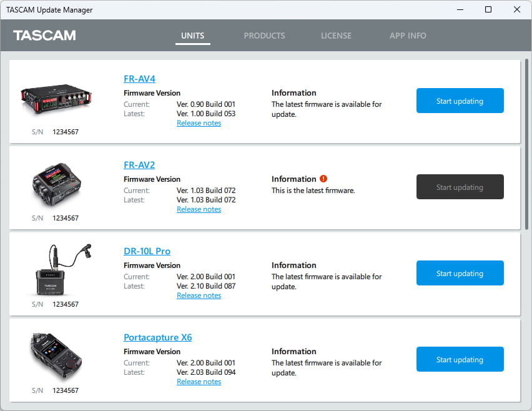532x411 pixels.
Task: Start updating the FR-AV4 firmware
Action: [460, 101]
